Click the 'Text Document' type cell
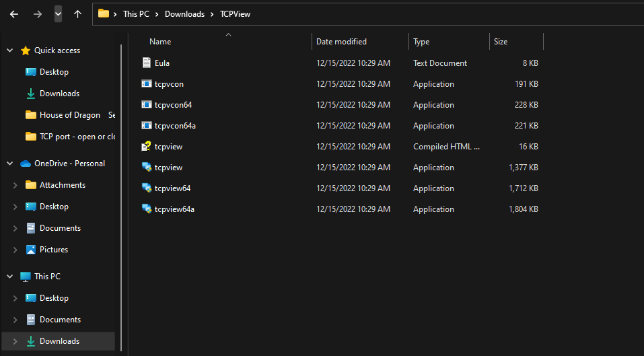This screenshot has width=644, height=356. tap(440, 63)
